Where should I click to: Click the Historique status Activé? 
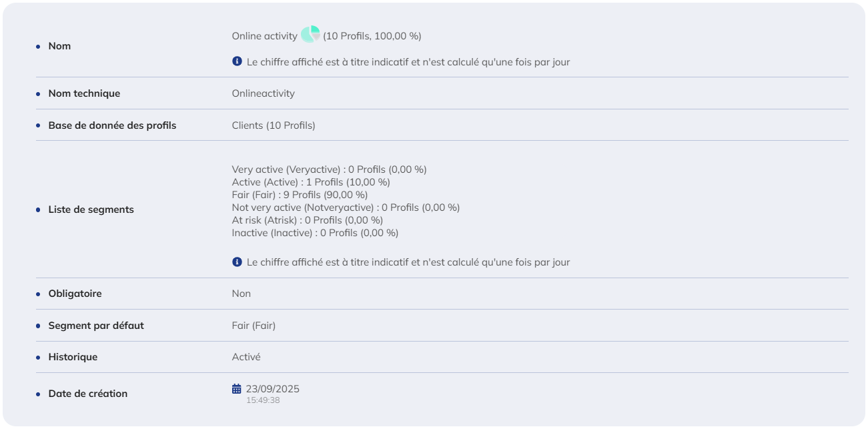(246, 357)
